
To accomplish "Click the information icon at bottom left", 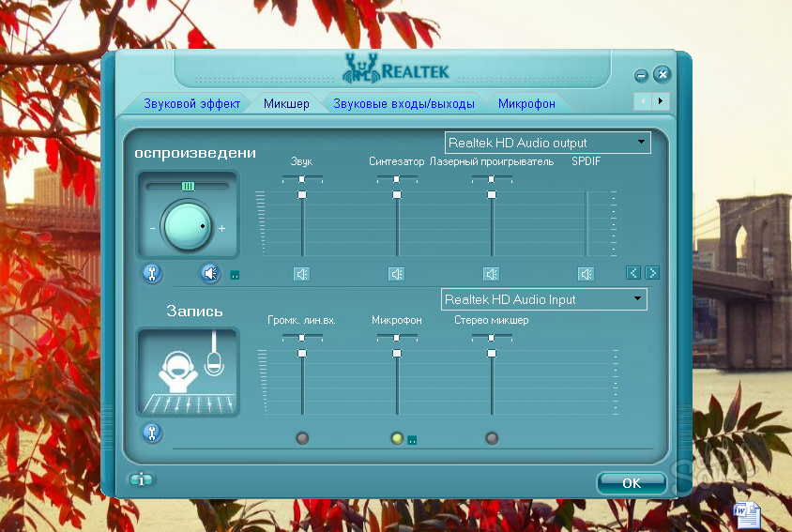I will (141, 479).
